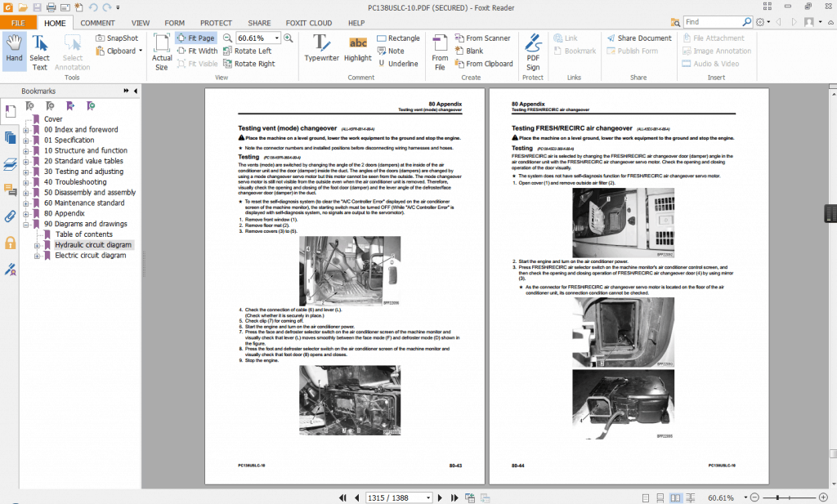Expand the Electric circuit diagram bookmark

[37, 256]
